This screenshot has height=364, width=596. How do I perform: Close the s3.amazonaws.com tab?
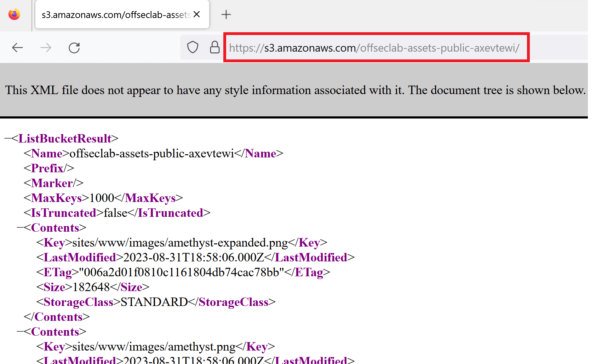click(197, 15)
